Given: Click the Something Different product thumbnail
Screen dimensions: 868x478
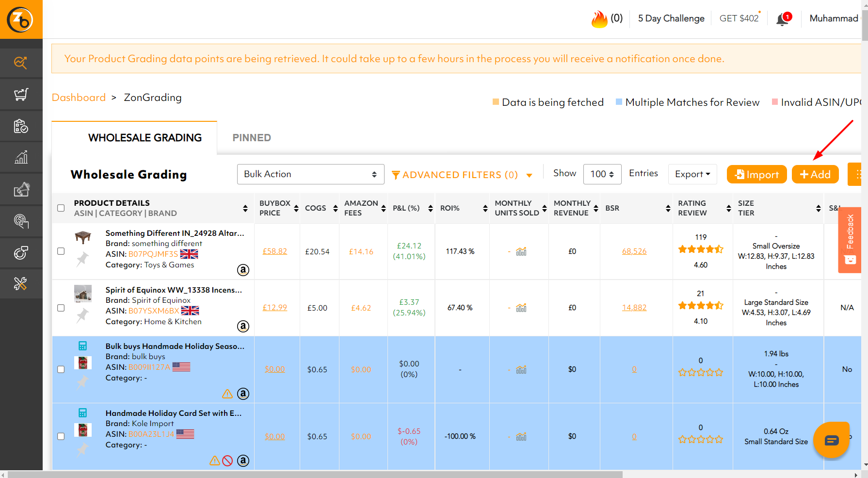Looking at the screenshot, I should point(83,237).
